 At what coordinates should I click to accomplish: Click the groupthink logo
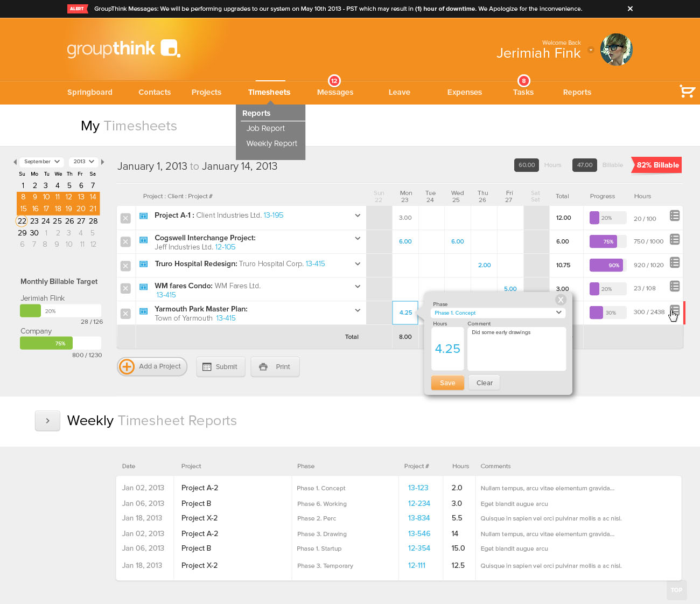[123, 48]
